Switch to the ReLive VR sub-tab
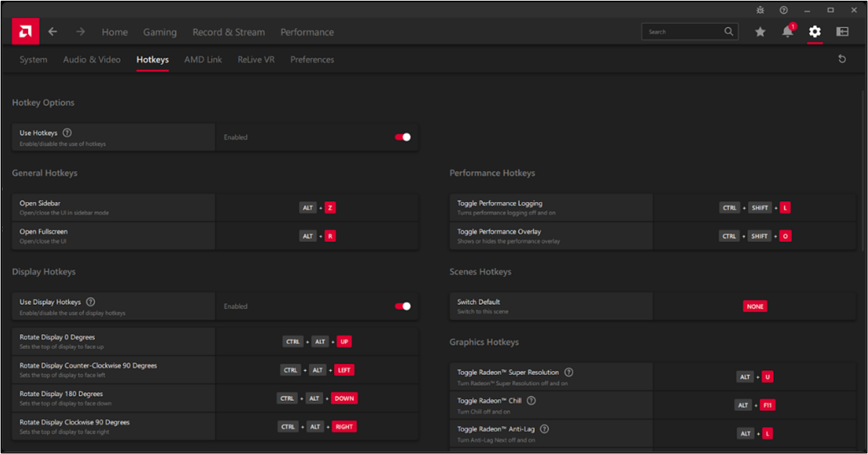868x454 pixels. pyautogui.click(x=256, y=59)
